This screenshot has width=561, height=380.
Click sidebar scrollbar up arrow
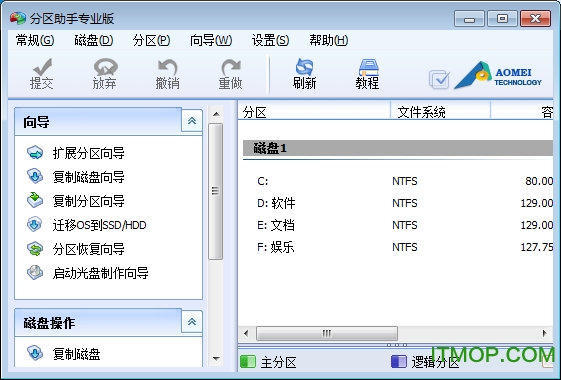[216, 114]
